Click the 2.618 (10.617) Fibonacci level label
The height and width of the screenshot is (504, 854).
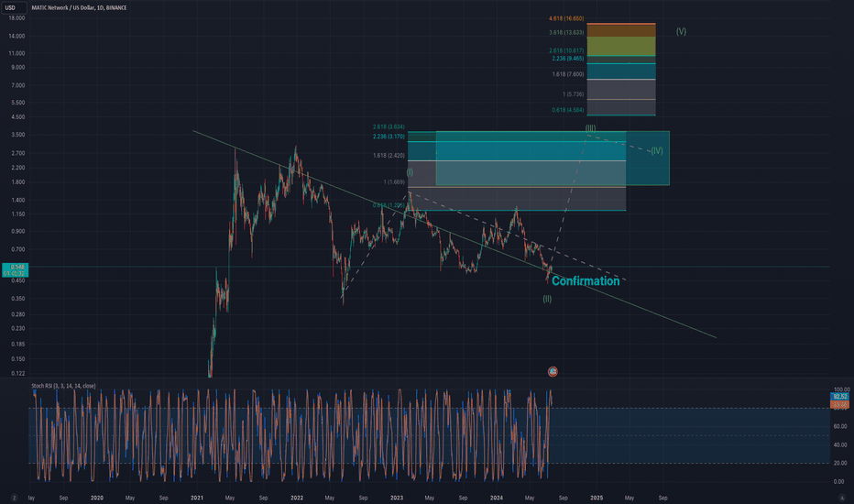(566, 50)
